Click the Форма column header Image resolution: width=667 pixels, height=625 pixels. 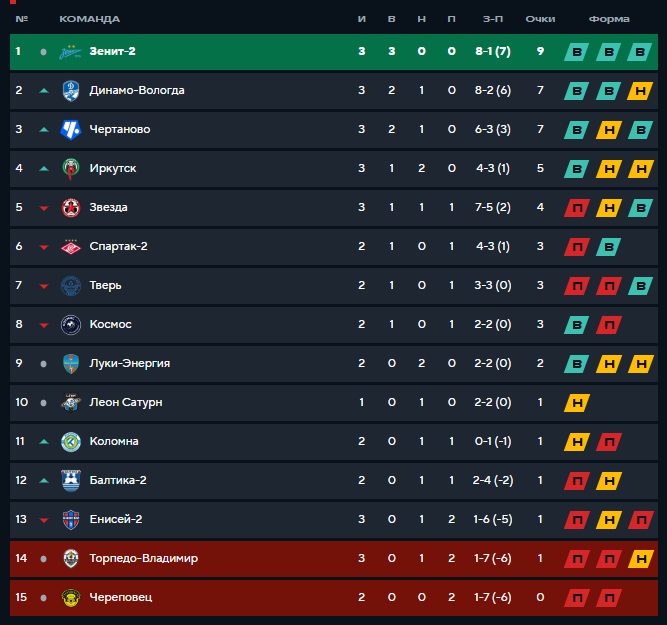(x=609, y=19)
